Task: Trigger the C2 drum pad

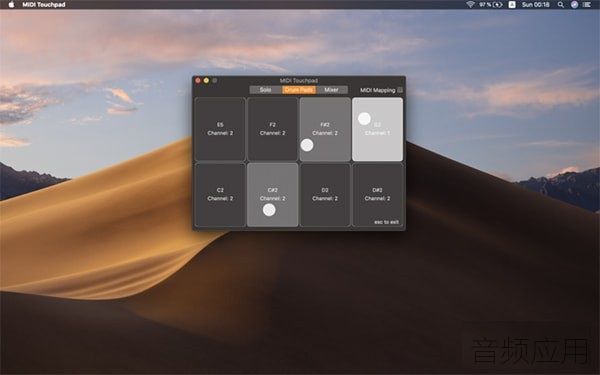Action: click(x=220, y=195)
